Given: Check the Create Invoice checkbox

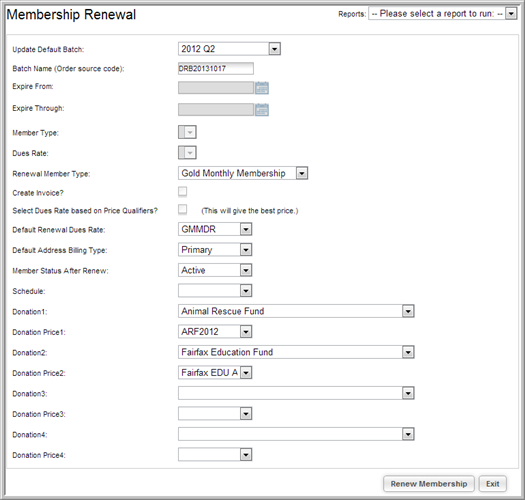Looking at the screenshot, I should pyautogui.click(x=182, y=192).
